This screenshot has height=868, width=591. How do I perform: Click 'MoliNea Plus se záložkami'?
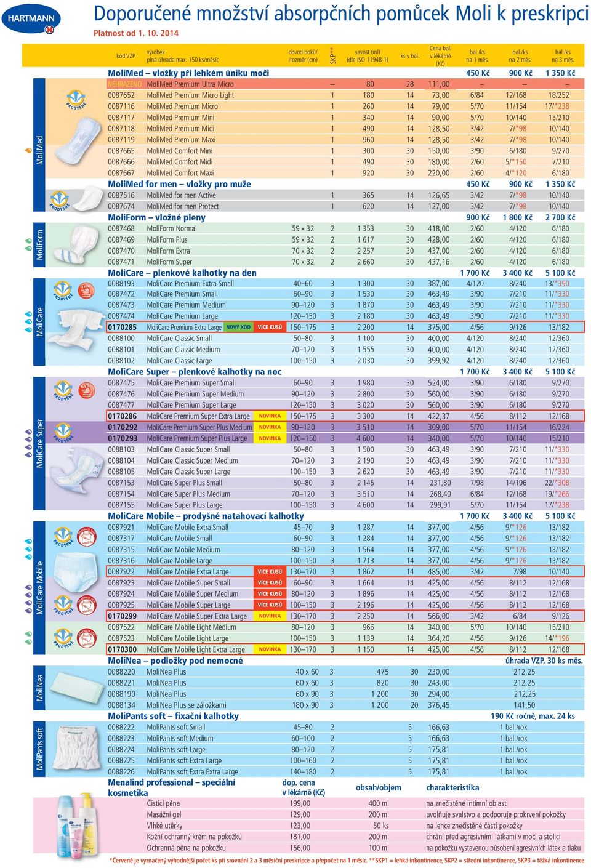pos(186,705)
